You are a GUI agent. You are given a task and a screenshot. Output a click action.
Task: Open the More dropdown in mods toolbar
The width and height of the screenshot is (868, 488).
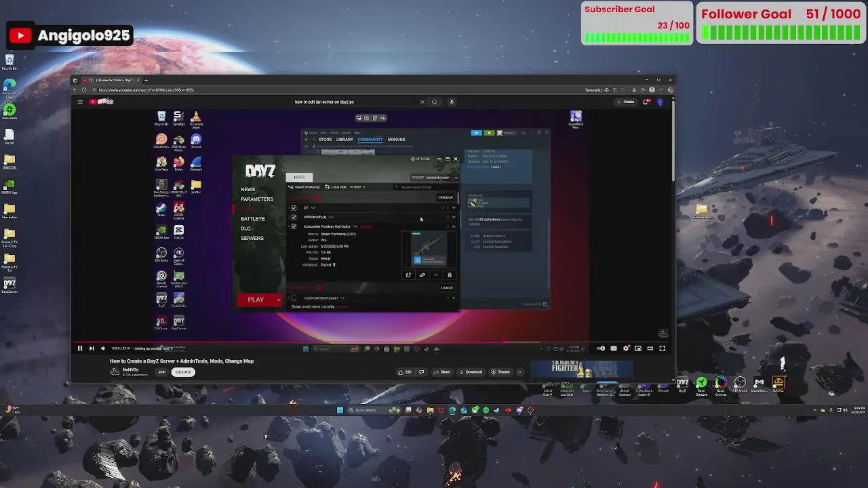tap(359, 187)
